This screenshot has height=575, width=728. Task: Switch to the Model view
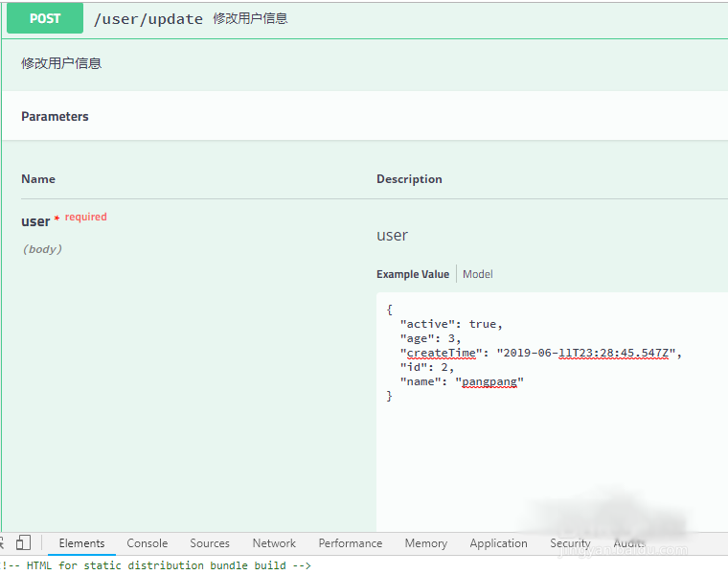click(477, 274)
